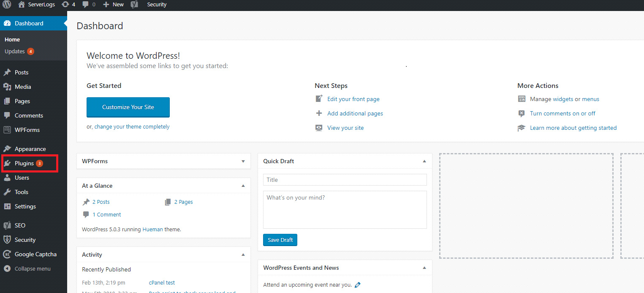Open the WordPress logo menu
Screen dimensions: 644x293
click(x=6, y=5)
